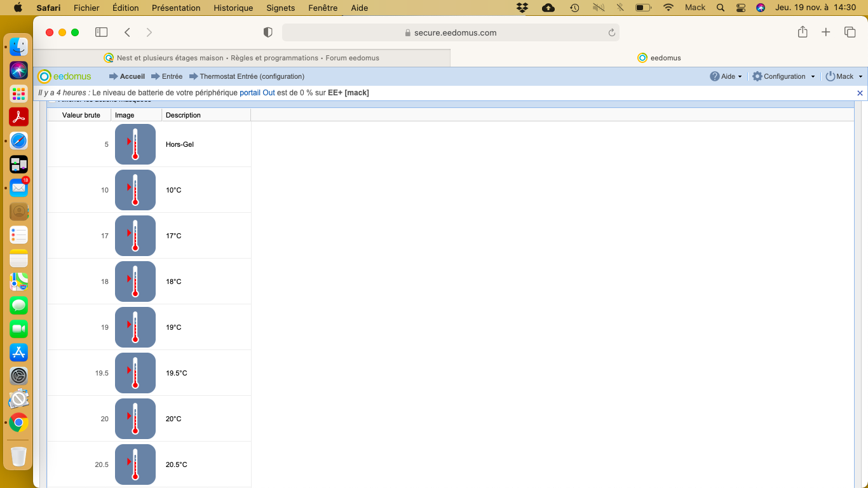Open the Trash in the dock
Screen dimensions: 868x488
(x=18, y=456)
